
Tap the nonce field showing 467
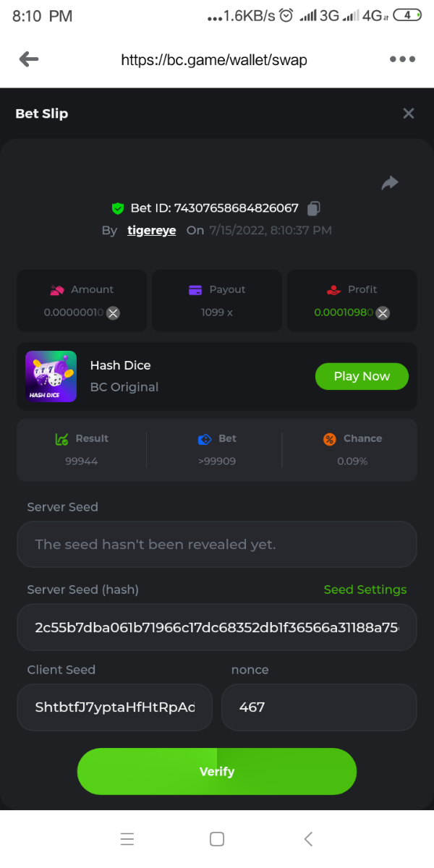click(x=318, y=707)
